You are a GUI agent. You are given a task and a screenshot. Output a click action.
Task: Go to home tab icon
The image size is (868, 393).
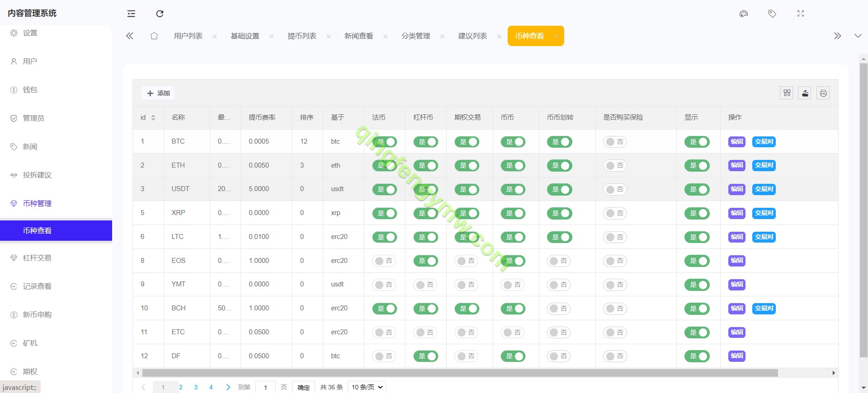point(154,36)
